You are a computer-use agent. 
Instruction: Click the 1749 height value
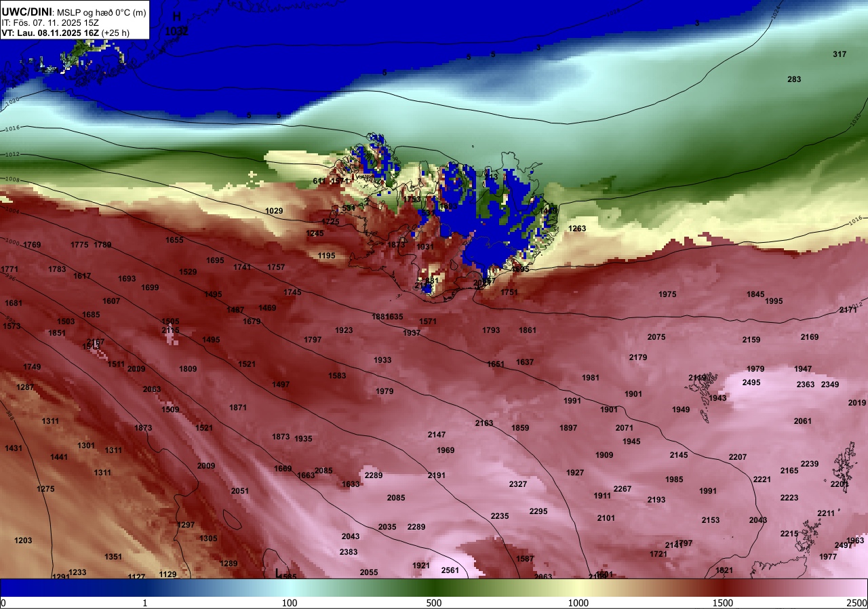32,367
